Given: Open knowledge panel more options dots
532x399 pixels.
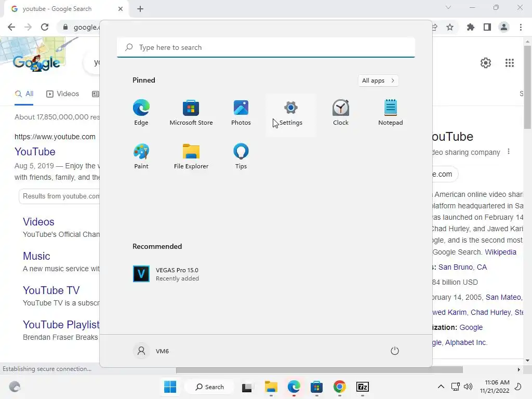Looking at the screenshot, I should [x=508, y=152].
